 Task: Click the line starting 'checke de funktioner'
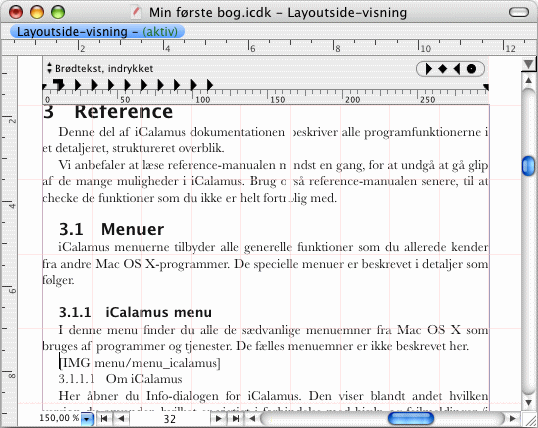[x=190, y=198]
